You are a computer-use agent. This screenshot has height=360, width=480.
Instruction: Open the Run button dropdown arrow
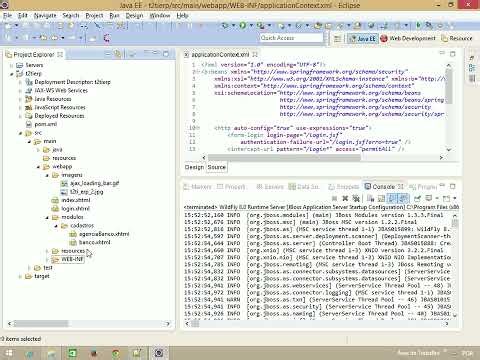coord(251,25)
